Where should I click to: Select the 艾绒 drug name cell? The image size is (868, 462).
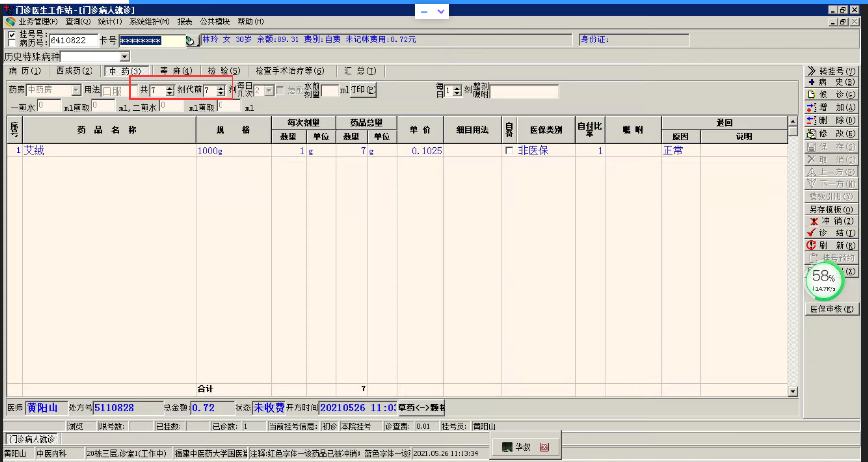(110, 151)
